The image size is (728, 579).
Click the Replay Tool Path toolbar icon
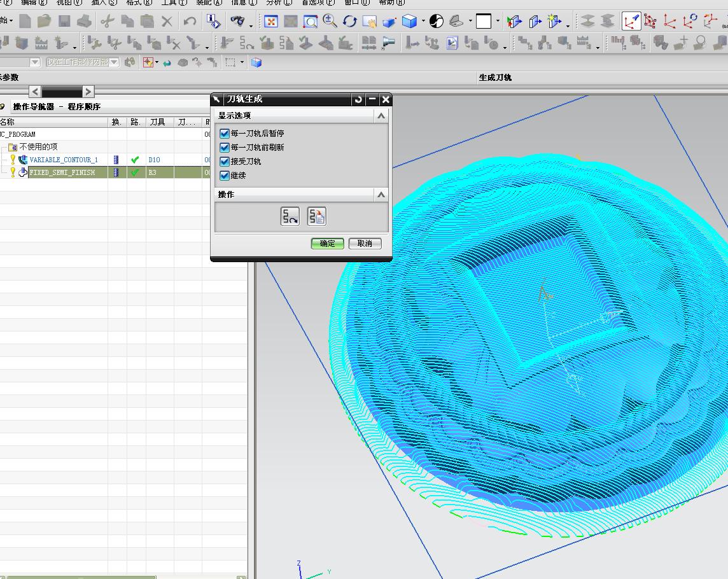[246, 44]
